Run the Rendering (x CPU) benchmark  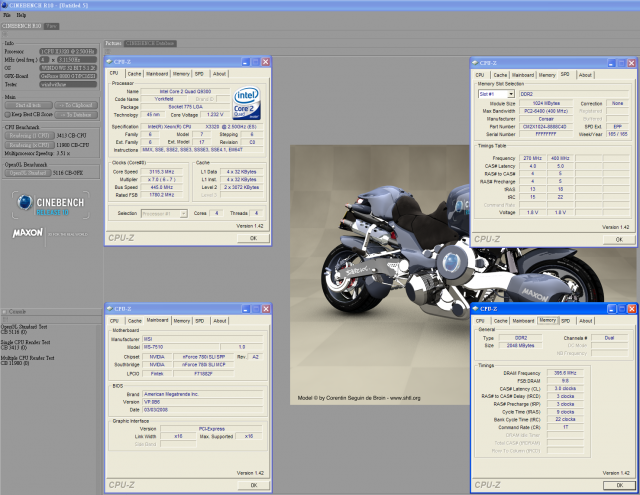29,145
